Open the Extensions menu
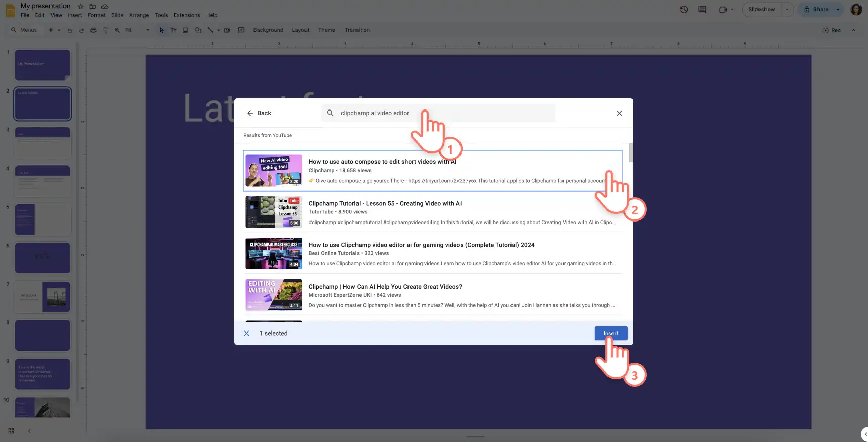 (x=187, y=15)
